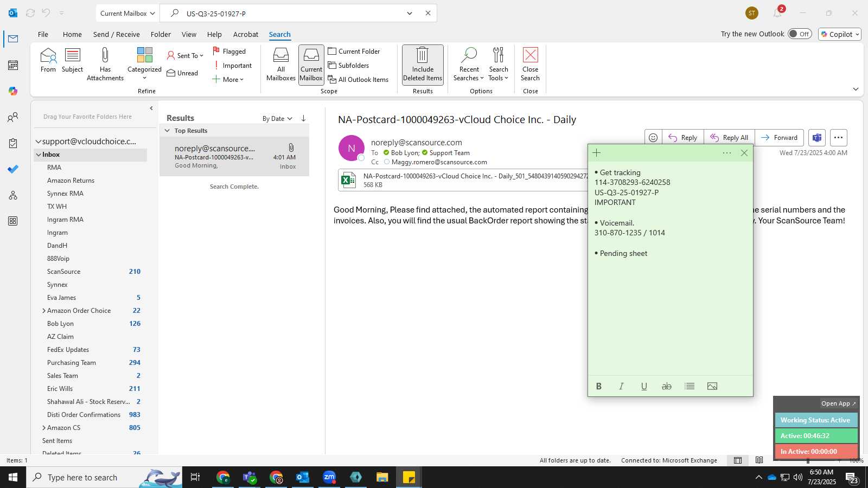Open Zoom from the taskbar
The width and height of the screenshot is (868, 488).
(329, 477)
